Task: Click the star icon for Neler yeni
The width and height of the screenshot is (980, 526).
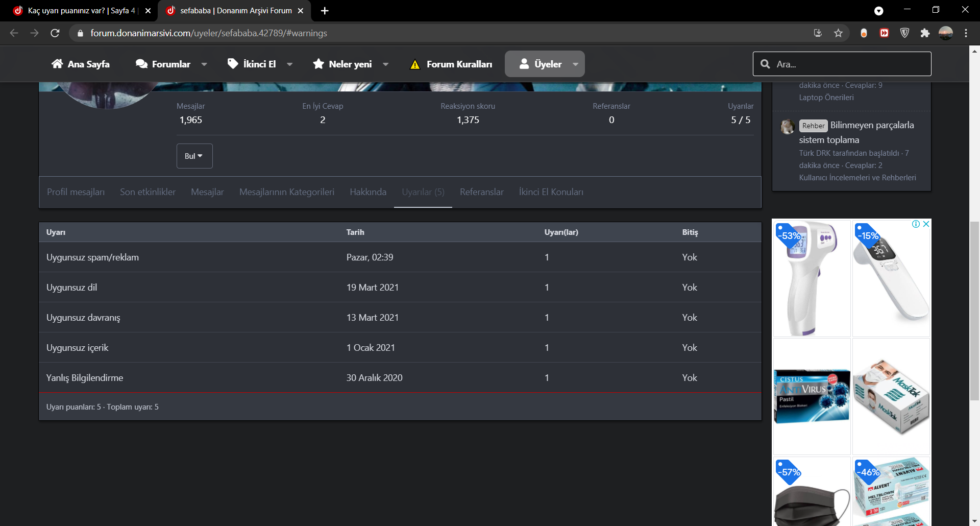Action: (318, 64)
